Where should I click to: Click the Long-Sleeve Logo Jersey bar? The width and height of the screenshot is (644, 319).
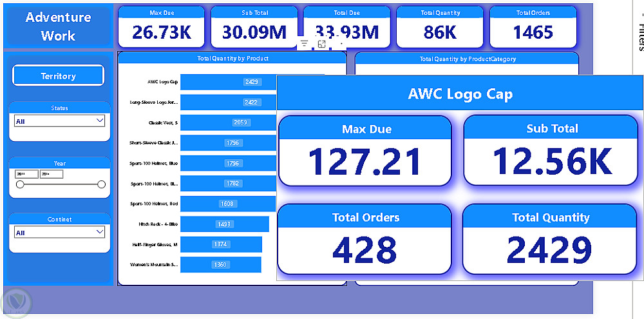tap(229, 102)
